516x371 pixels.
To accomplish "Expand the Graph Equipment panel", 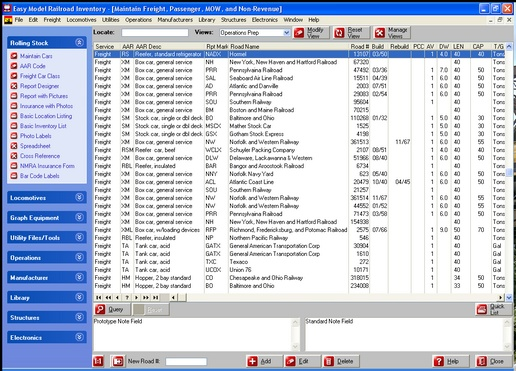I will (x=79, y=217).
